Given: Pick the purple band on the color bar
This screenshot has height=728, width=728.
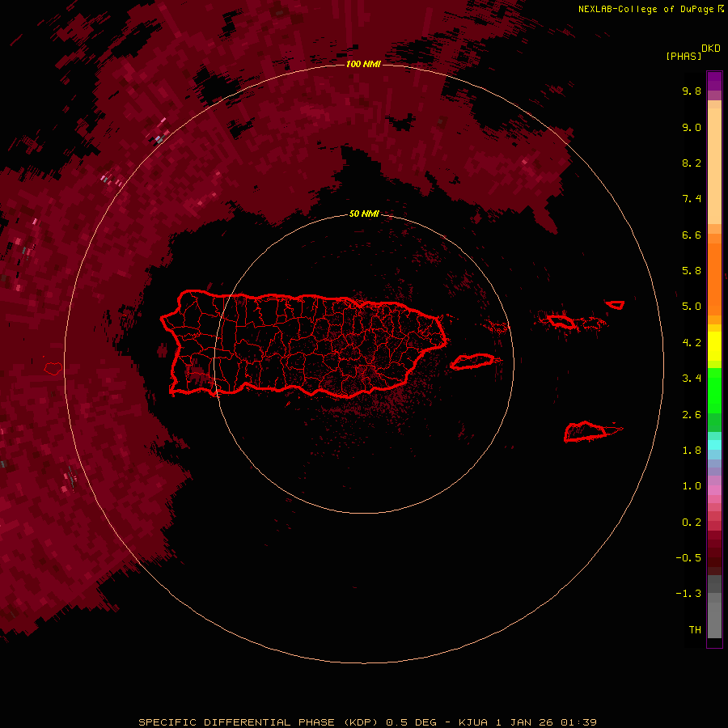Looking at the screenshot, I should point(714,81).
